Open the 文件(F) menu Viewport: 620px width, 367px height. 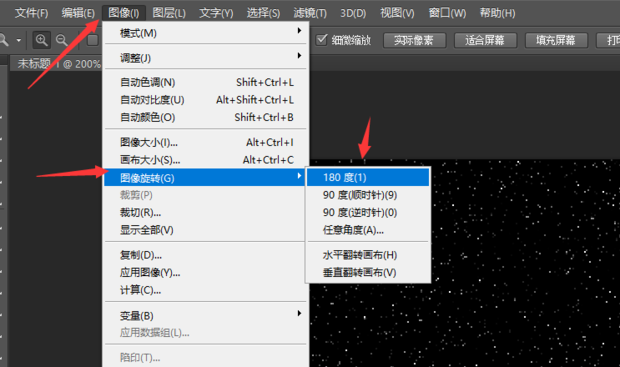pyautogui.click(x=31, y=13)
